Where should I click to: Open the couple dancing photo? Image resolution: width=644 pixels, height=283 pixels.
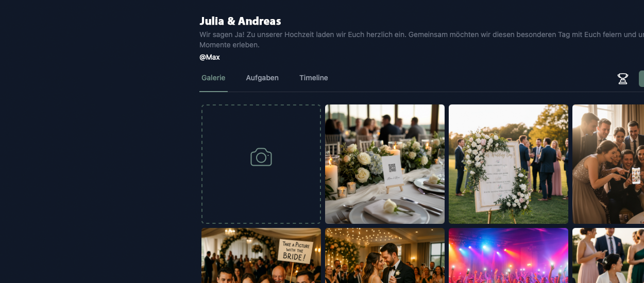click(385, 255)
